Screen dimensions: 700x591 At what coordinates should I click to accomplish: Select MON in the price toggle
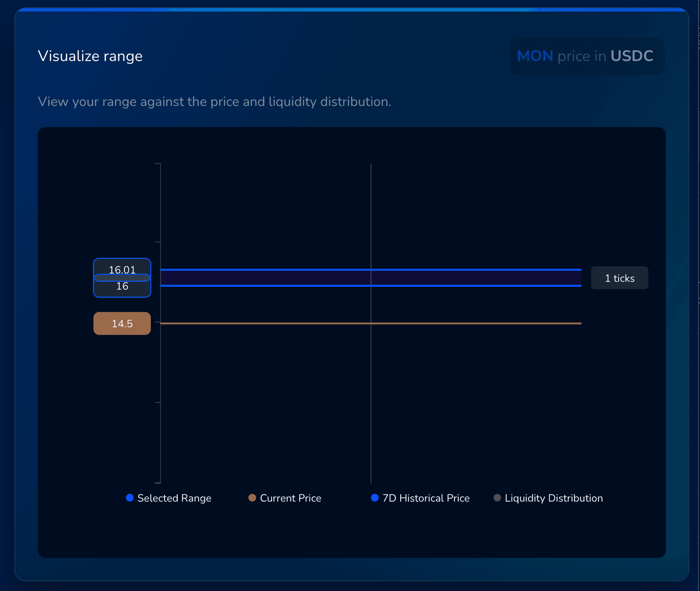click(535, 56)
